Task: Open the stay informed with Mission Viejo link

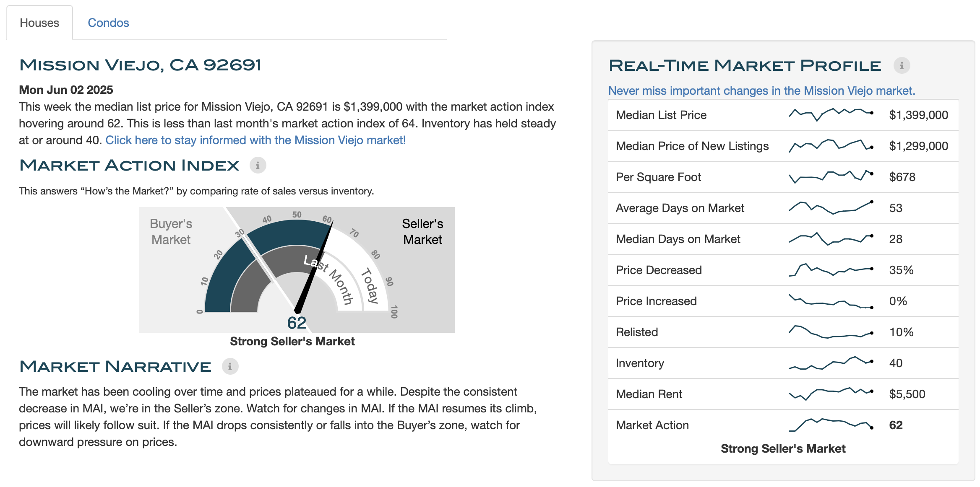Action: (255, 140)
